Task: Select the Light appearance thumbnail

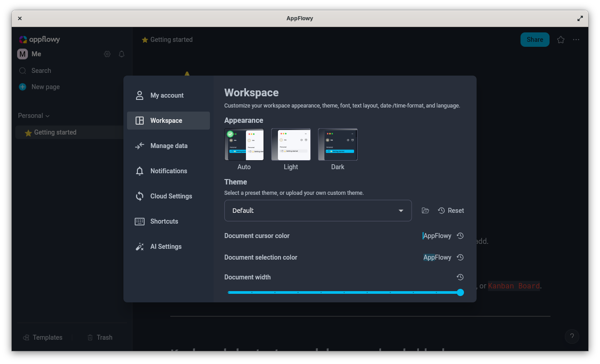Action: coord(291,144)
